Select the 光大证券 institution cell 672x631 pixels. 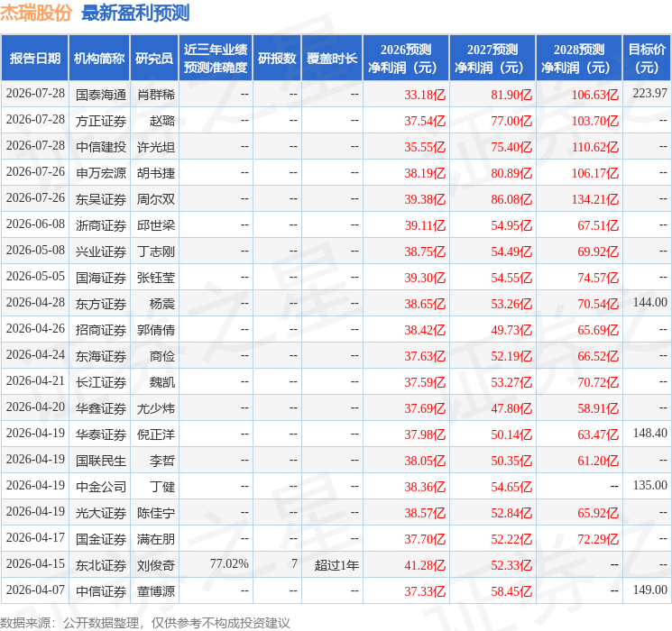click(x=101, y=513)
